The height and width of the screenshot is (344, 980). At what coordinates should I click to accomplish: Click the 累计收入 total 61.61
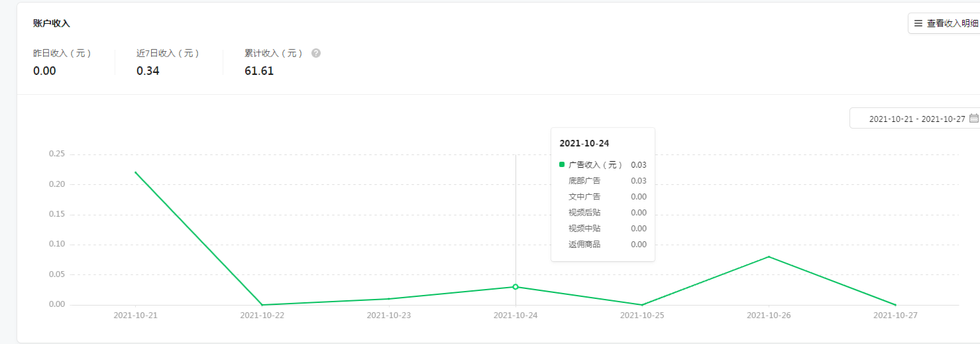pos(259,71)
